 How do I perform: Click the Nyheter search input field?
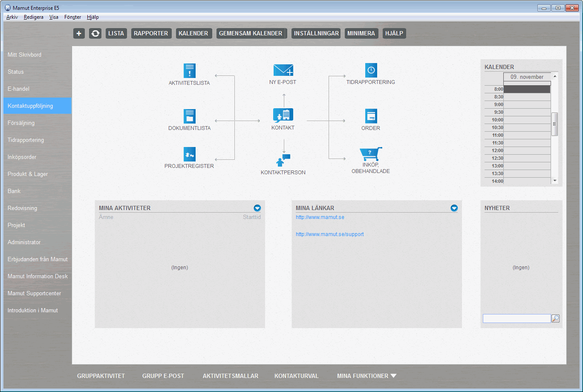coord(517,318)
